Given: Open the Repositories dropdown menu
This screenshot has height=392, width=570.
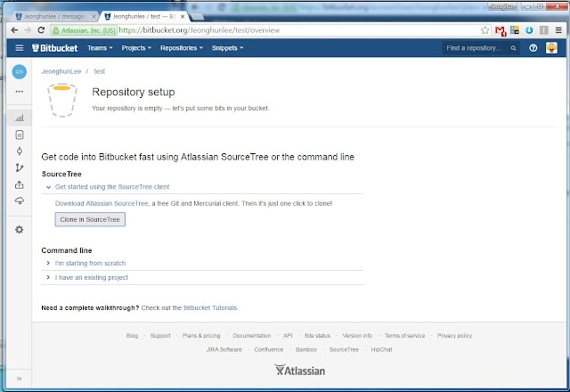Looking at the screenshot, I should (x=182, y=48).
